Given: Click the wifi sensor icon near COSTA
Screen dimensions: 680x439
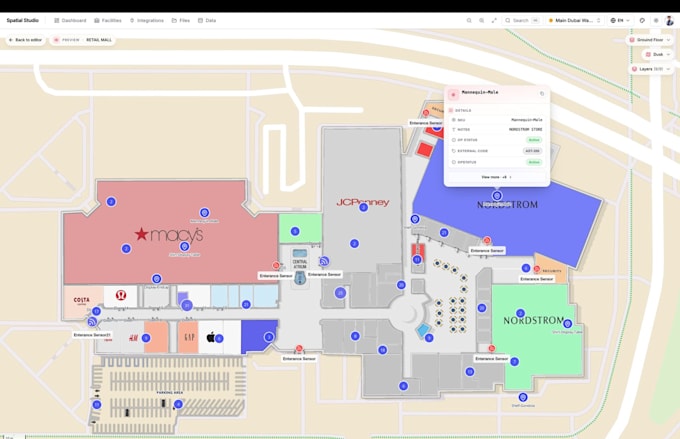Looking at the screenshot, I should pyautogui.click(x=92, y=322).
